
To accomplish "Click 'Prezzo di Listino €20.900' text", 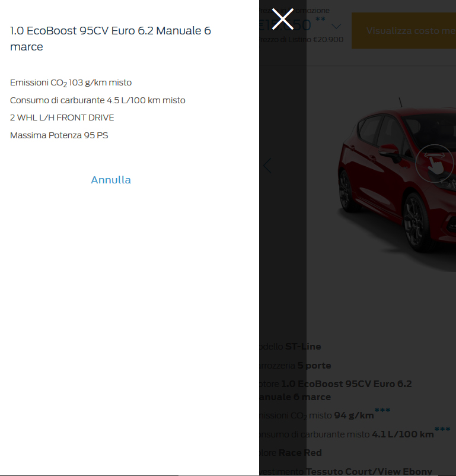I will pyautogui.click(x=301, y=39).
